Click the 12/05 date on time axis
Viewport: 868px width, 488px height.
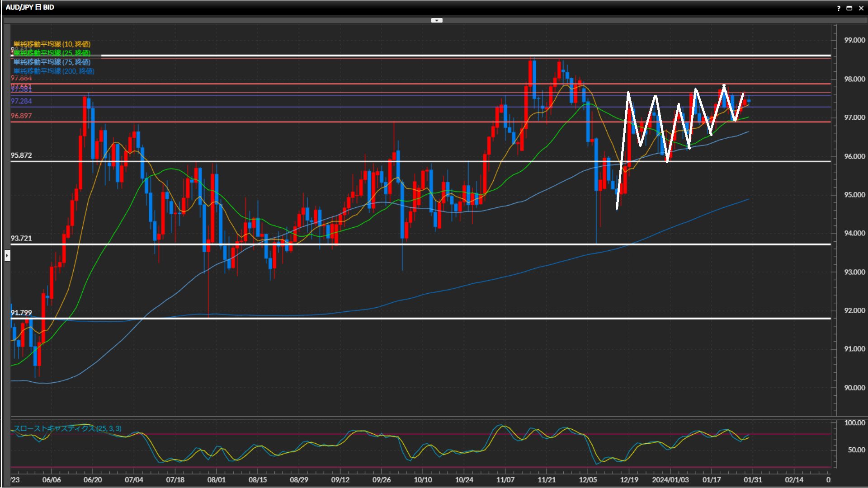[588, 480]
